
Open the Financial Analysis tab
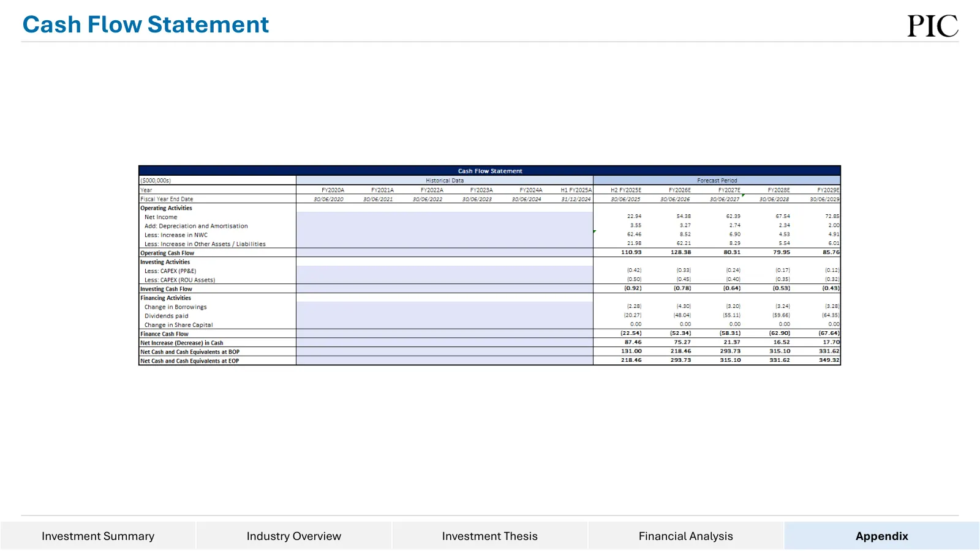point(686,536)
